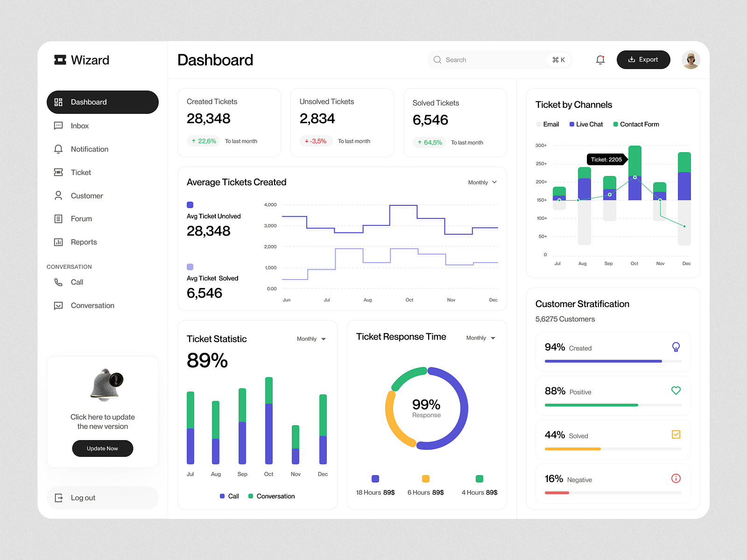Screen dimensions: 747x560
Task: Open the Monthly dropdown on Average Tickets Created
Action: click(482, 182)
